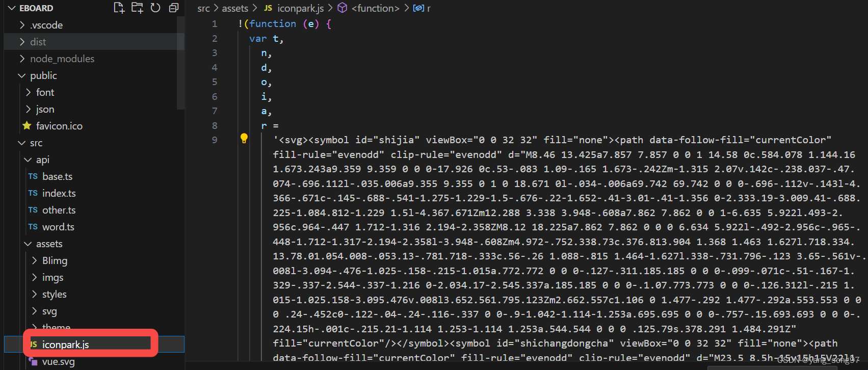Click the function cube icon in breadcrumb
The height and width of the screenshot is (370, 868).
click(343, 8)
